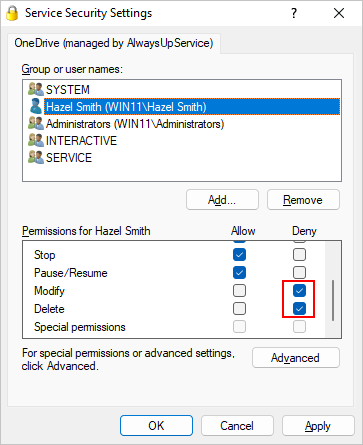Click the Remove button
Viewport: 363px width, 445px height.
point(303,200)
